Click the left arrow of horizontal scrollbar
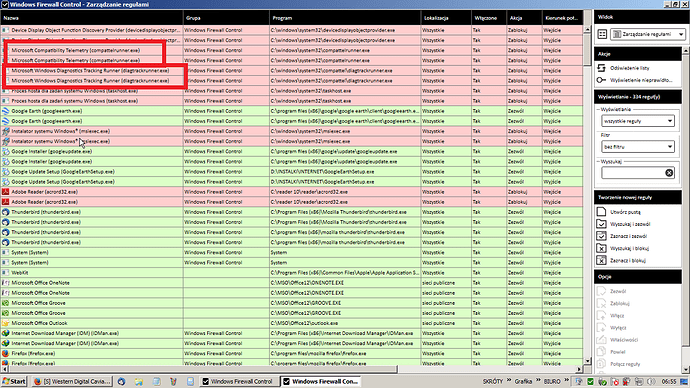 point(4,369)
